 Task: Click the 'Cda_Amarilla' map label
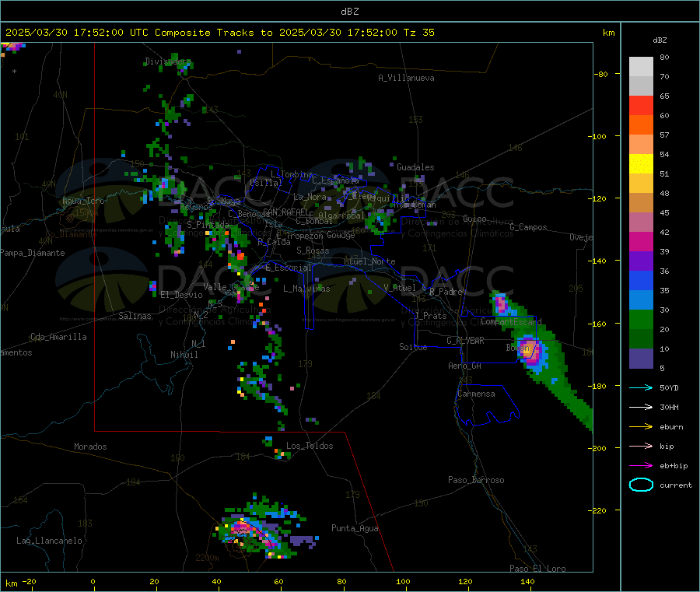pos(58,337)
